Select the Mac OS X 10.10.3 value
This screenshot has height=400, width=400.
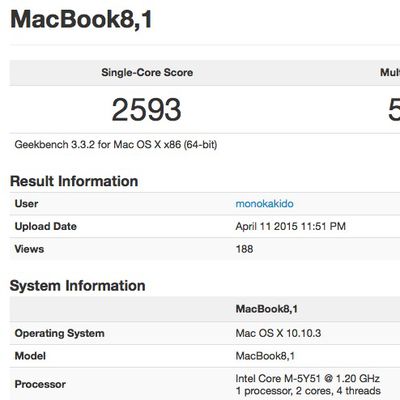(x=278, y=333)
